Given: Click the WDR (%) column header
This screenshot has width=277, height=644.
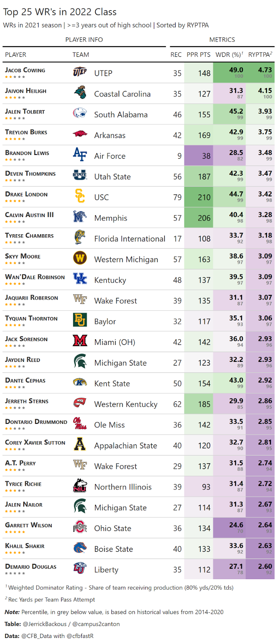Looking at the screenshot, I should point(229,55).
